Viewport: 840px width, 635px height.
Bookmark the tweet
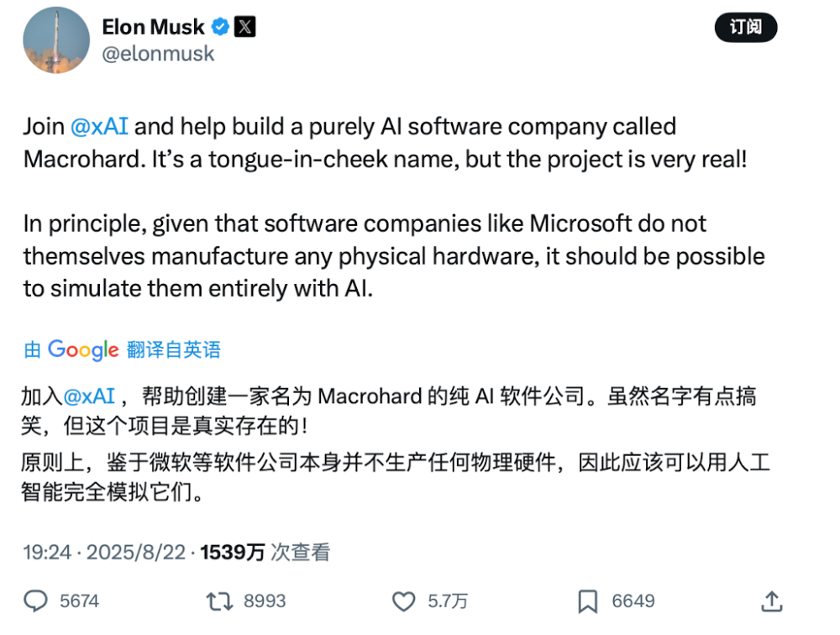587,601
